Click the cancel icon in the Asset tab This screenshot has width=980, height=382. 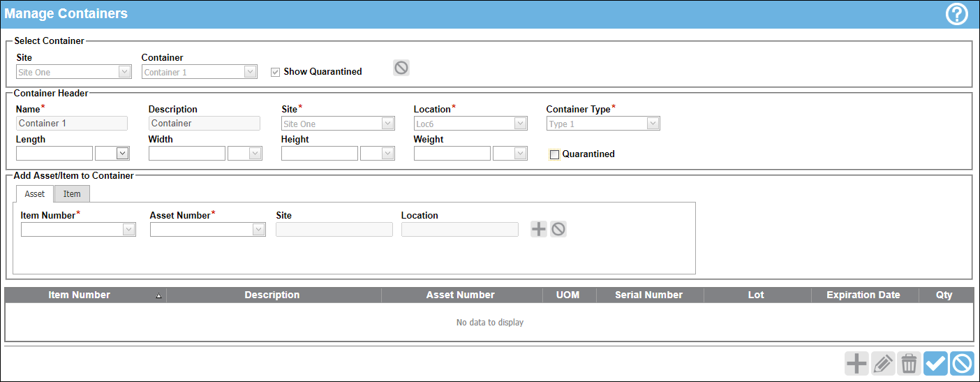tap(558, 228)
